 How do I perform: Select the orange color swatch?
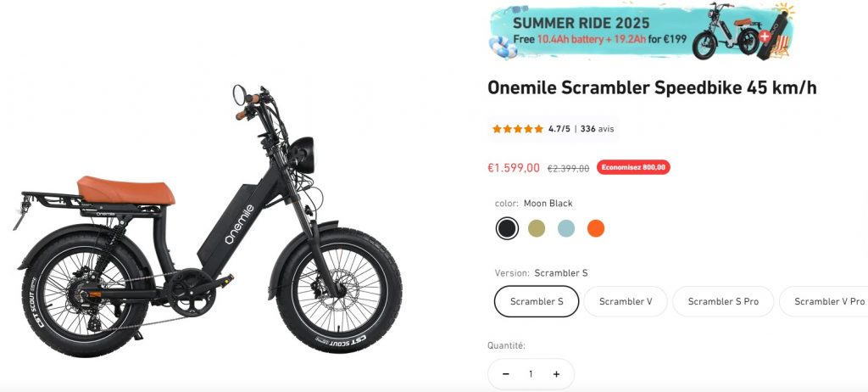pos(596,228)
